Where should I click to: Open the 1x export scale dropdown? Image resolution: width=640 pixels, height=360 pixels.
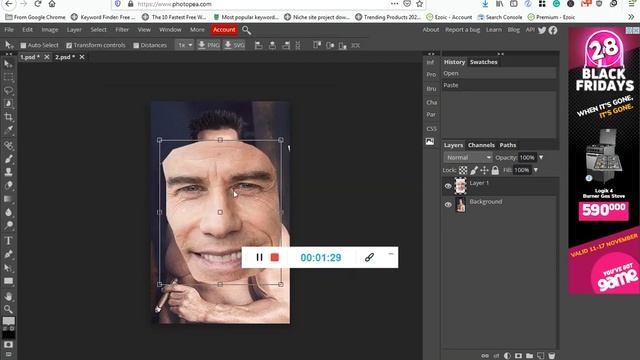tap(184, 45)
